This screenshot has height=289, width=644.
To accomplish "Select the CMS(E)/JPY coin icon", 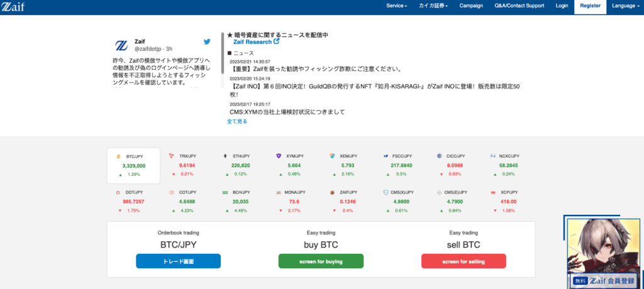I will pyautogui.click(x=439, y=192).
